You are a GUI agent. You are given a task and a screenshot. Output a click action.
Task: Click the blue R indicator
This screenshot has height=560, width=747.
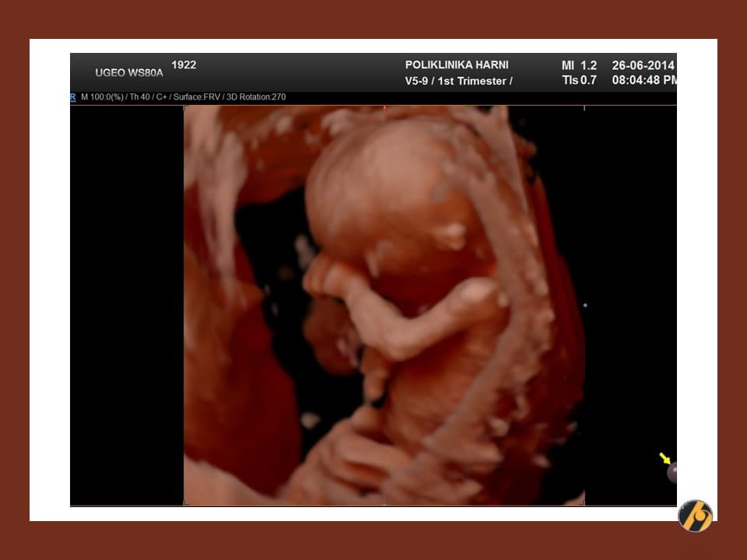click(x=73, y=97)
